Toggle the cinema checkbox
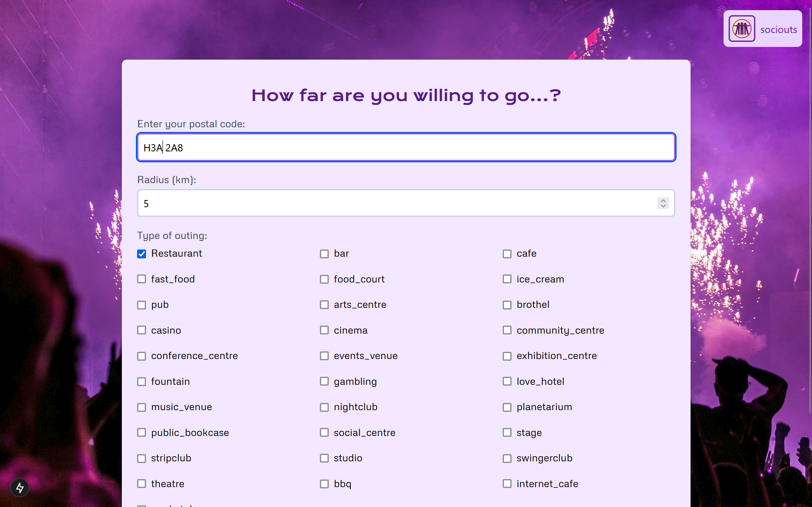This screenshot has height=507, width=812. [x=324, y=330]
